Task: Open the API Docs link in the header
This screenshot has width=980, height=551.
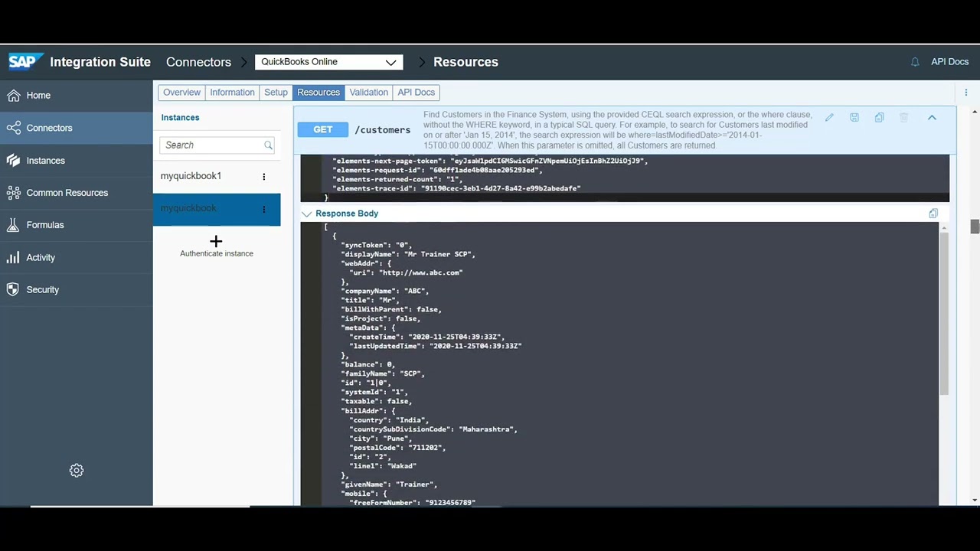Action: (x=949, y=62)
